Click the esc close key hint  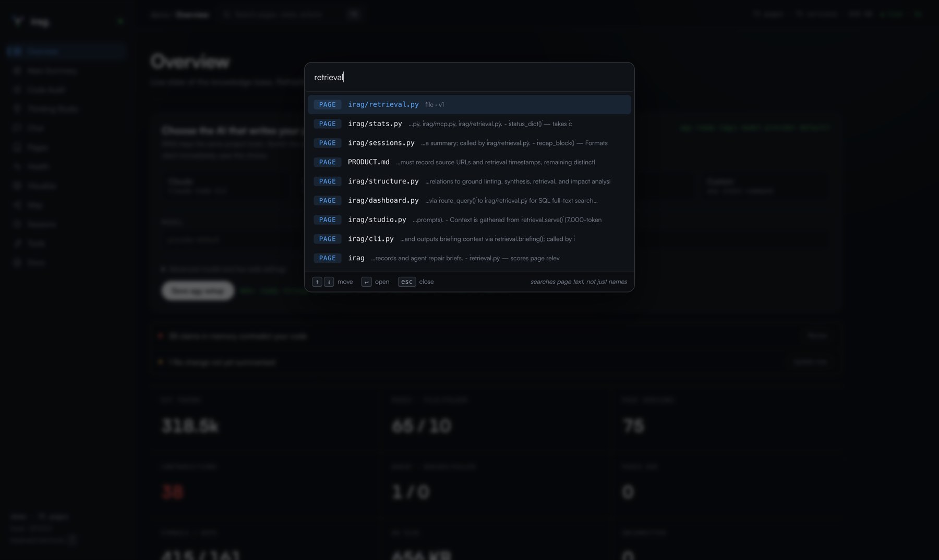[407, 282]
